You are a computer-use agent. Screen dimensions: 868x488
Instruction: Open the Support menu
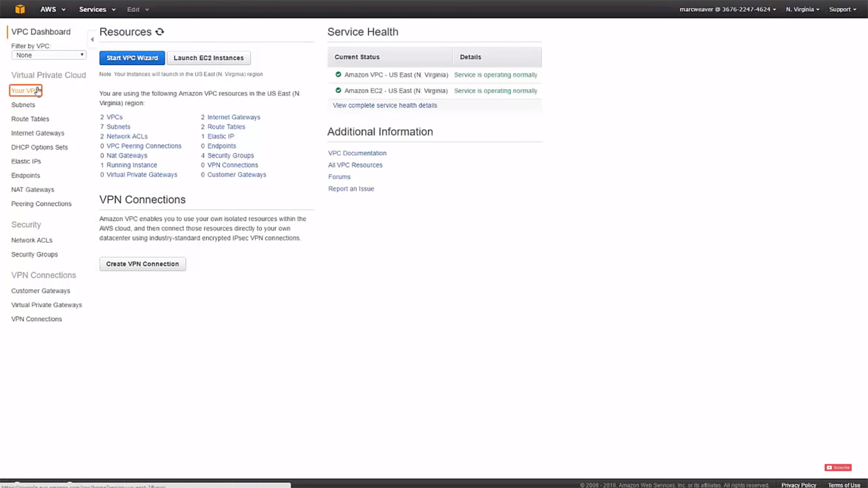pyautogui.click(x=843, y=10)
